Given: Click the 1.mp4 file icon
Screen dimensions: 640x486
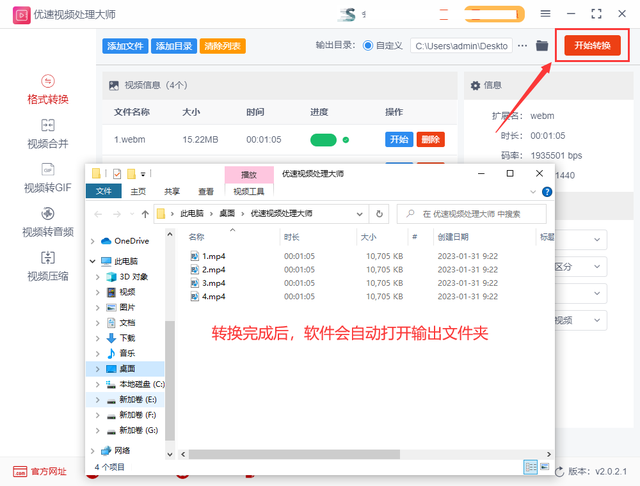Looking at the screenshot, I should click(x=195, y=256).
